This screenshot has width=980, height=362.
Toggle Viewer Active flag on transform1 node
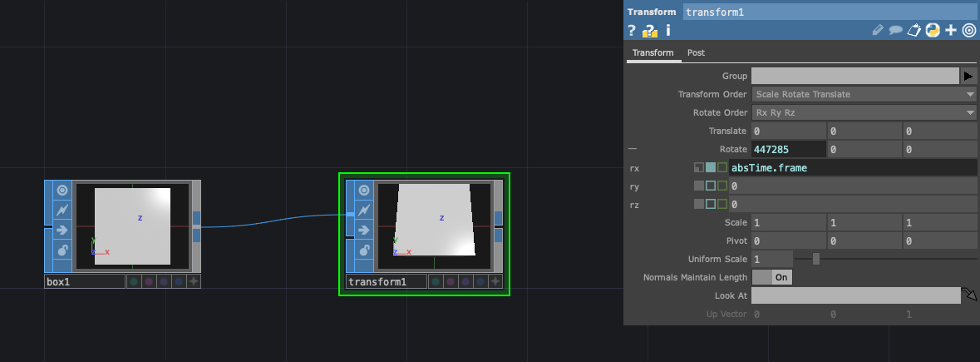coord(364,190)
